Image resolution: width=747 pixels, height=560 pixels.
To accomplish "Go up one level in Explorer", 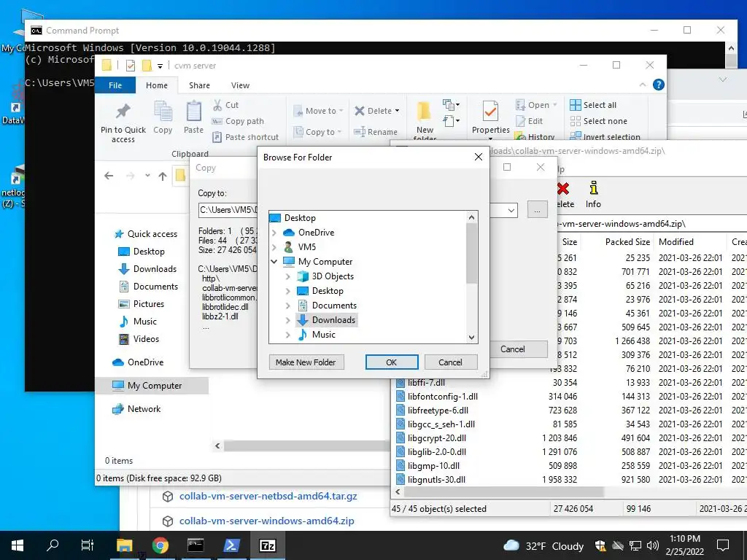I will pos(163,176).
